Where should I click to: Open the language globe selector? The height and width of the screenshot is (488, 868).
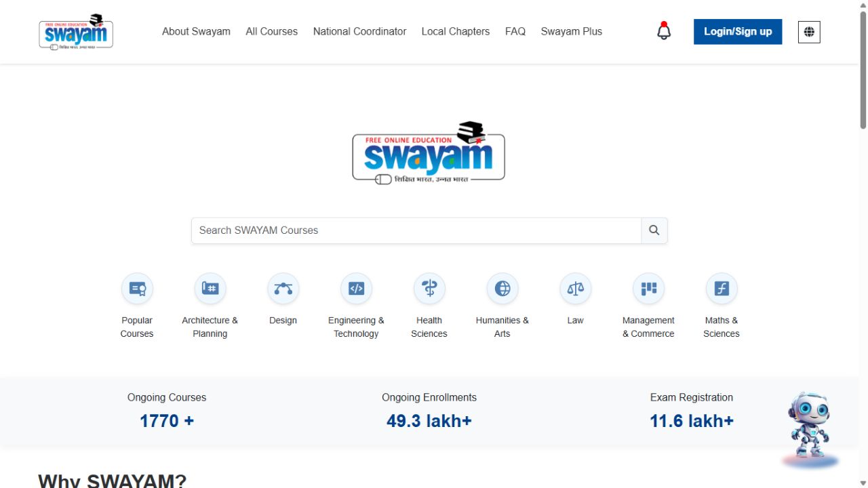click(809, 32)
